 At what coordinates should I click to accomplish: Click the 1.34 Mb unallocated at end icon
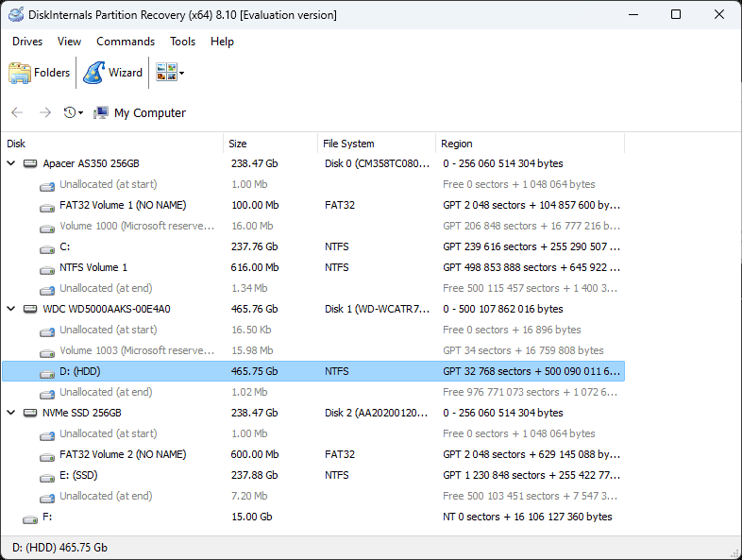(x=47, y=290)
